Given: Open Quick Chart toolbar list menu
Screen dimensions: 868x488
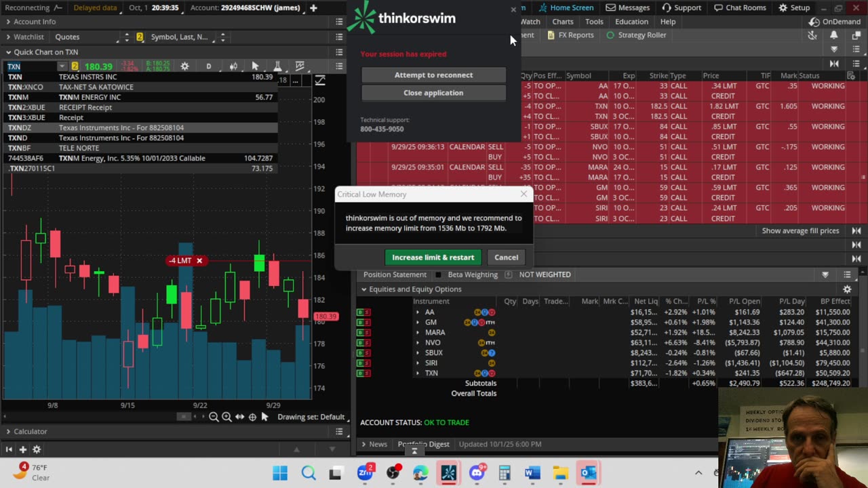Looking at the screenshot, I should pos(339,66).
